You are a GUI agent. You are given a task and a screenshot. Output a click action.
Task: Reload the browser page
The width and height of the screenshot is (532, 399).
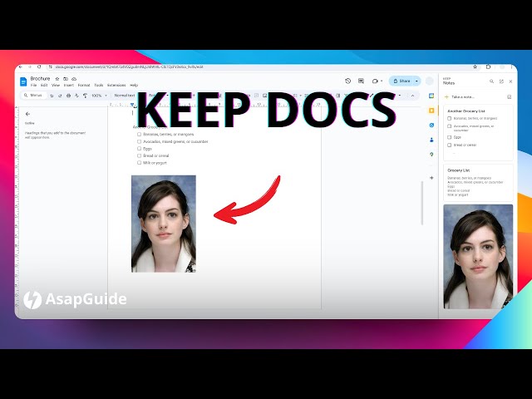coord(39,67)
